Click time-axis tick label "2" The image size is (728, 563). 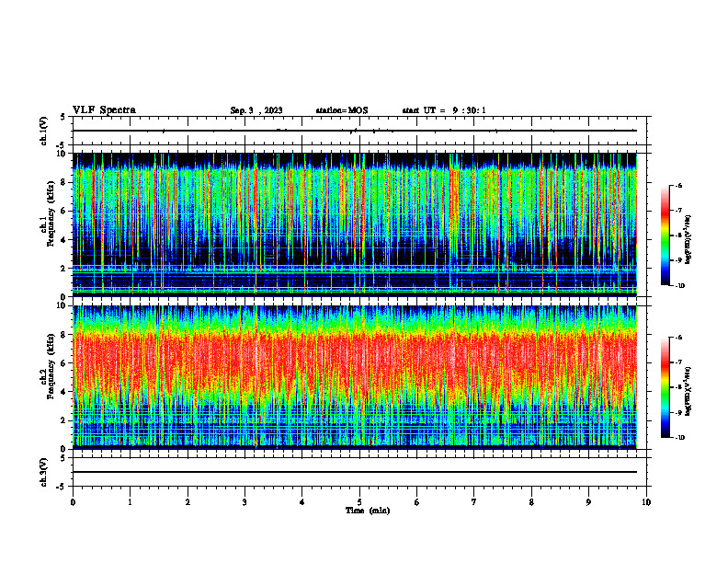click(x=188, y=502)
